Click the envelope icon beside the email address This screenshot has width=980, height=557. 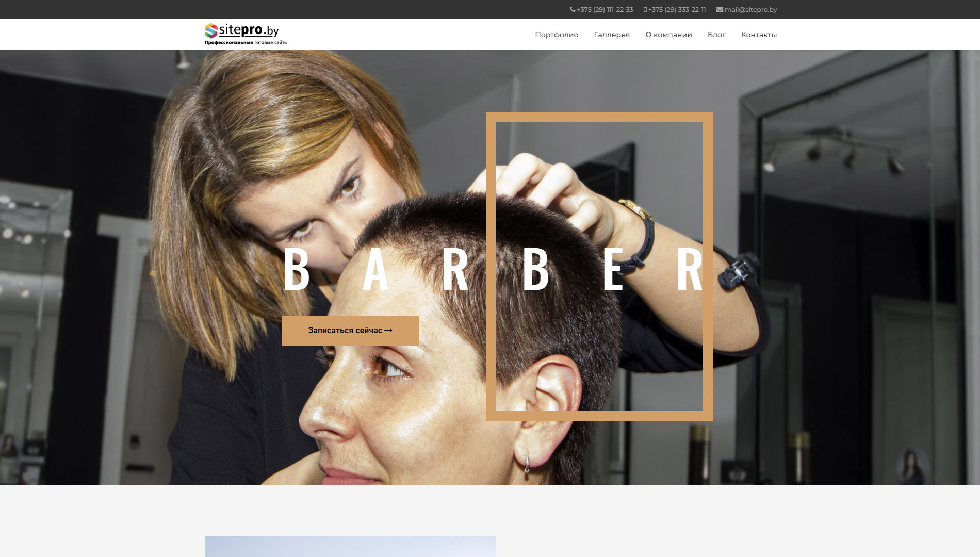pos(720,10)
